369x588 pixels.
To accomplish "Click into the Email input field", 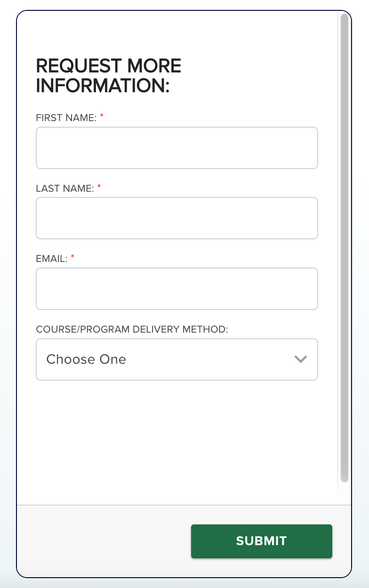I will (x=176, y=289).
